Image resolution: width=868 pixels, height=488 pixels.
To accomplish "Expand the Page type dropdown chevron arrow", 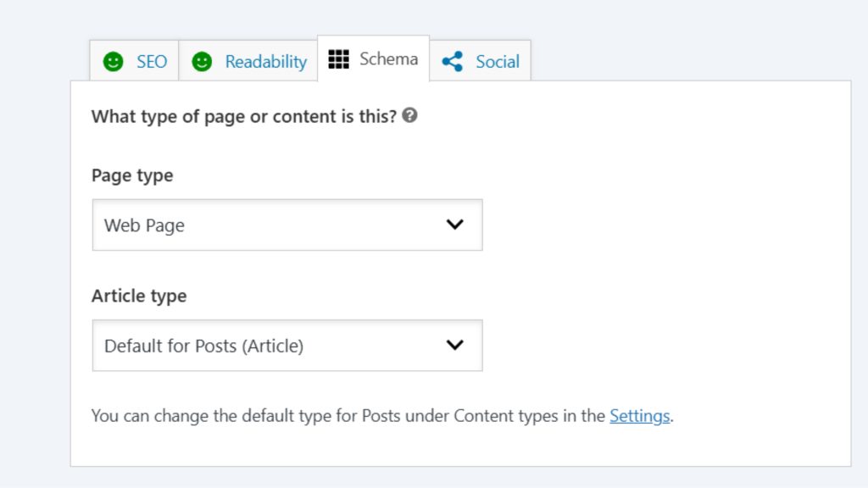I will coord(455,225).
